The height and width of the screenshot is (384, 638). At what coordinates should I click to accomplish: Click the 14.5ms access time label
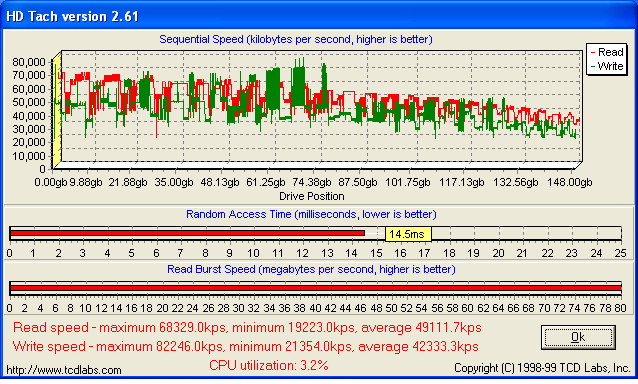click(408, 234)
